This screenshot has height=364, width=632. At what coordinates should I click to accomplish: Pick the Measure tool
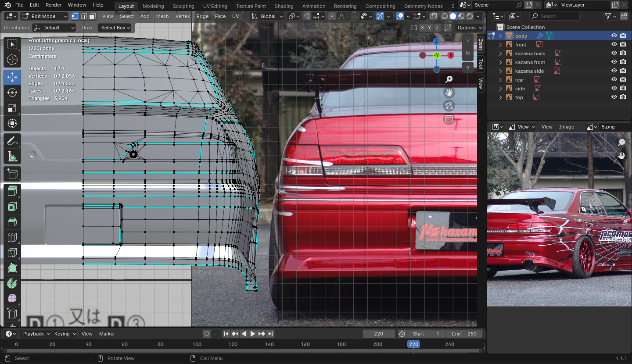pos(12,157)
